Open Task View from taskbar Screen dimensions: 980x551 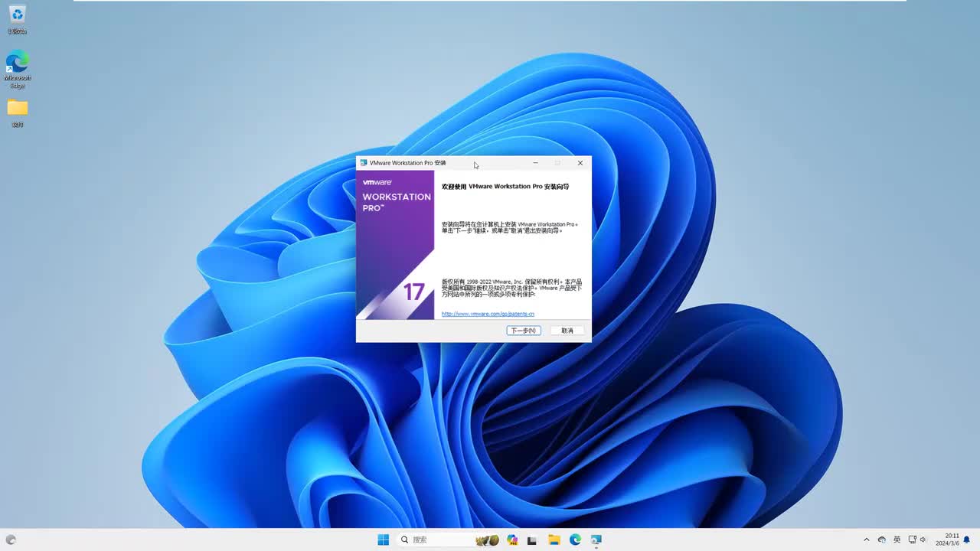click(532, 540)
